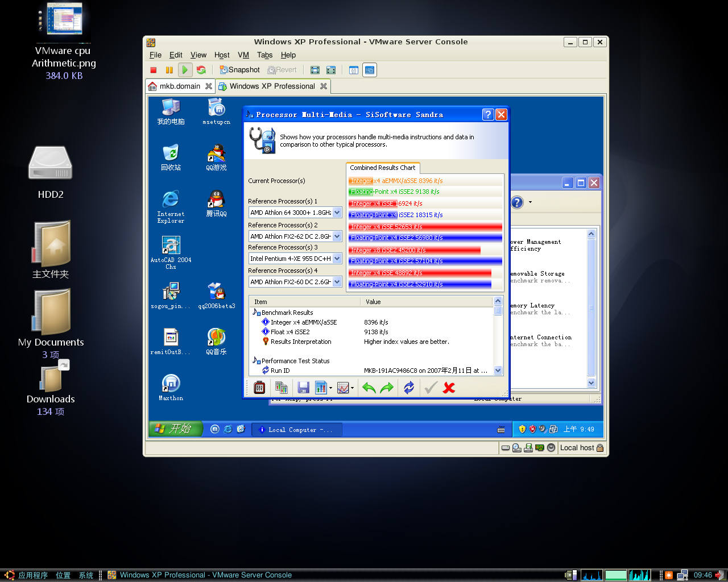Expand Reference Processor 1 Athlon 64 dropdown
This screenshot has height=582, width=728.
pyautogui.click(x=337, y=213)
